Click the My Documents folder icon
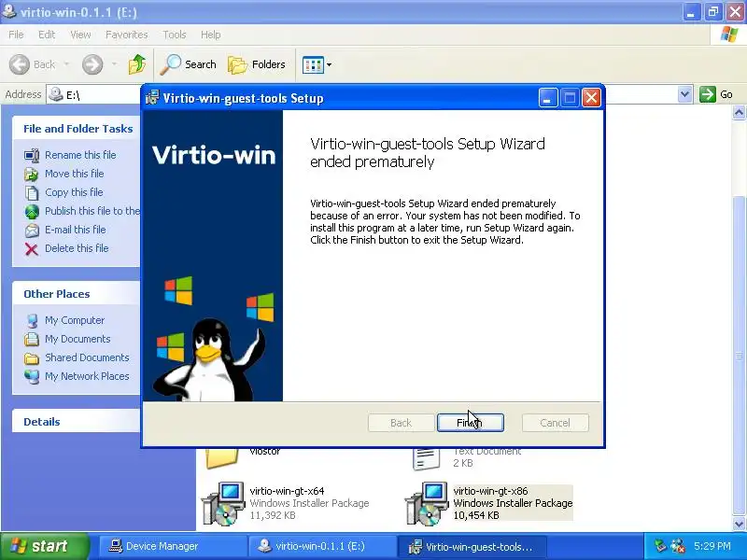Viewport: 747px width, 560px height. coord(32,339)
